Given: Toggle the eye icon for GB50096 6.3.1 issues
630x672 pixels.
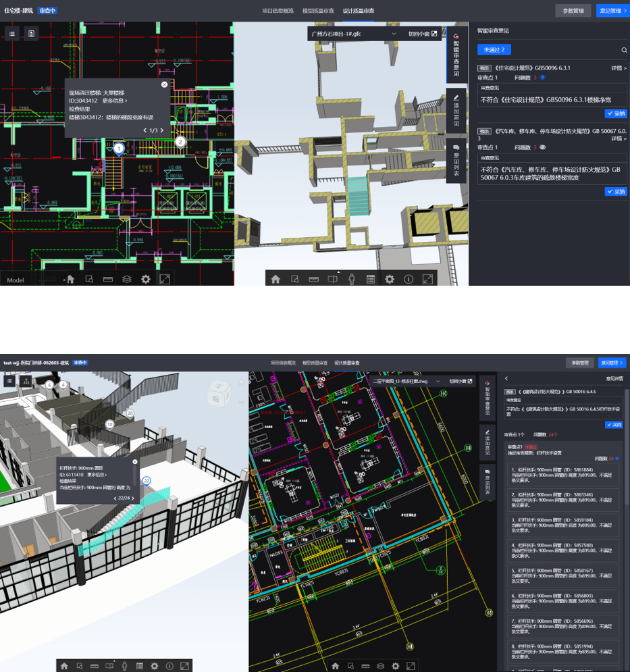Looking at the screenshot, I should tap(542, 78).
